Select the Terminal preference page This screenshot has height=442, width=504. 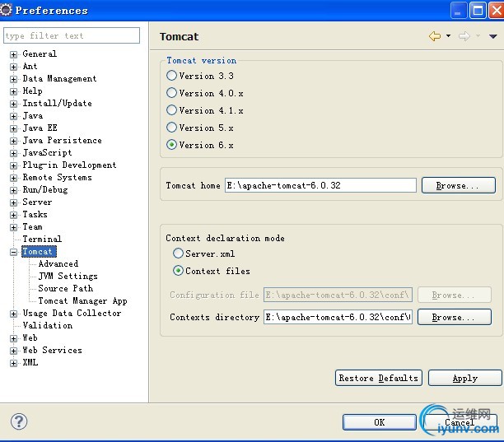pos(42,239)
